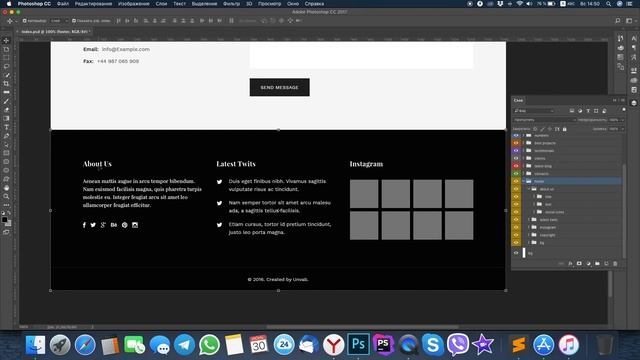Toggle the Автовыбор checkbox
The image size is (640, 360).
tap(24, 20)
